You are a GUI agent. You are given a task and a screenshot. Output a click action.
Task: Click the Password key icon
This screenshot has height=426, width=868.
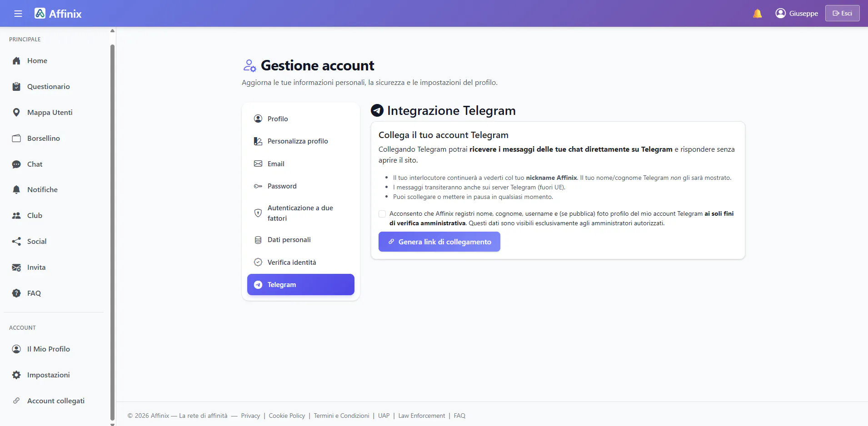tap(258, 186)
